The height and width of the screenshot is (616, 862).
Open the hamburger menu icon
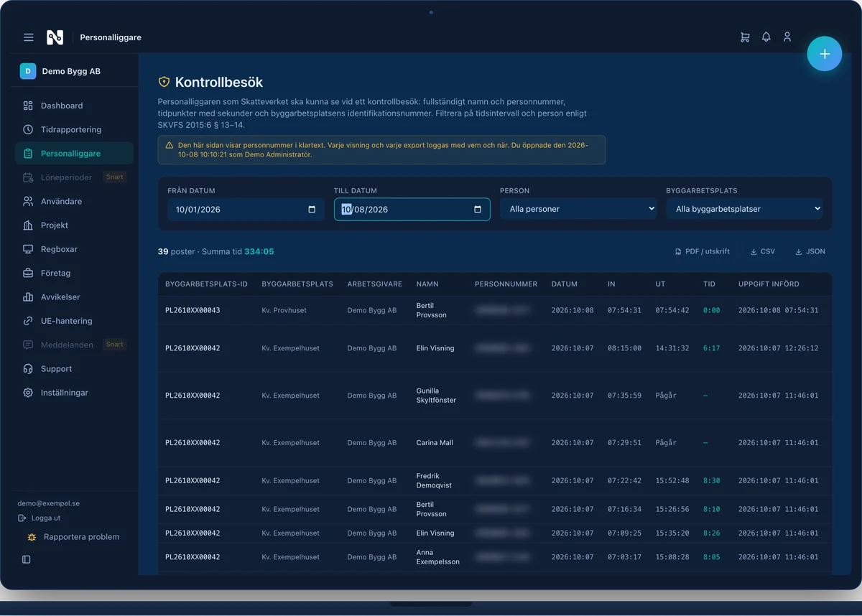29,37
